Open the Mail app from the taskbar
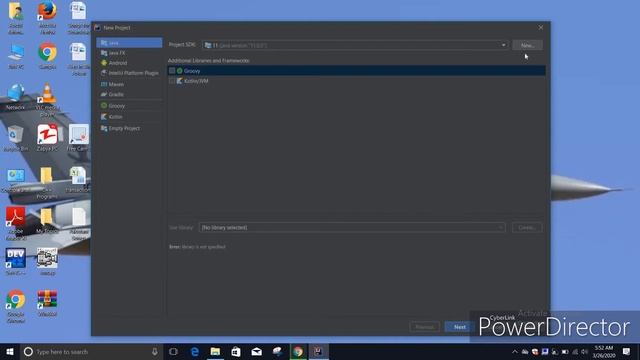 [257, 351]
